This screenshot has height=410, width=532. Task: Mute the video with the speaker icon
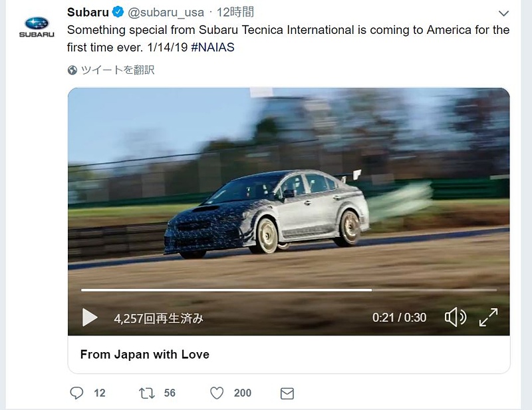[x=456, y=317]
